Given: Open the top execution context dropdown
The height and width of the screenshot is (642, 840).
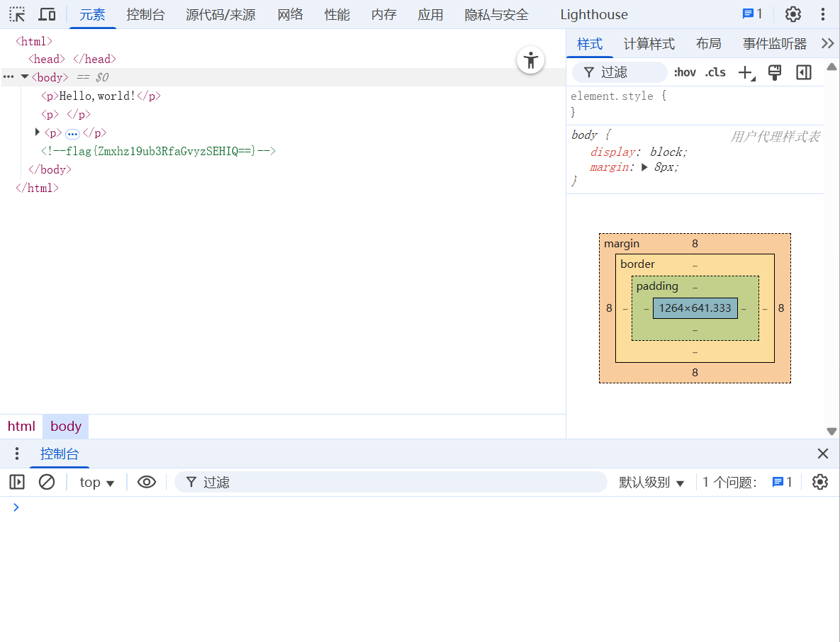Looking at the screenshot, I should pyautogui.click(x=96, y=482).
